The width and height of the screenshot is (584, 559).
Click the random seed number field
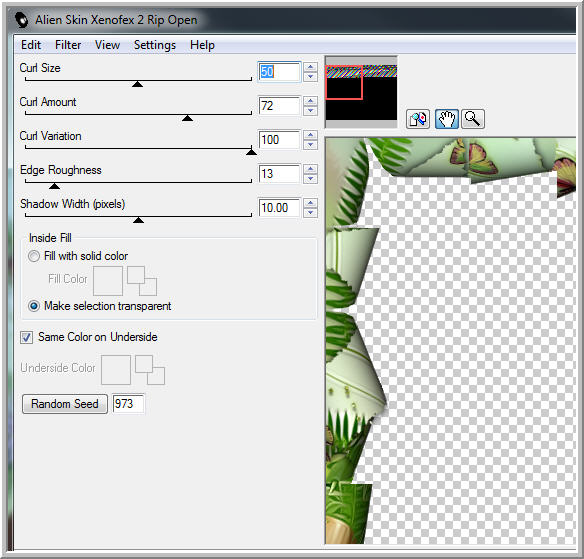click(x=128, y=404)
